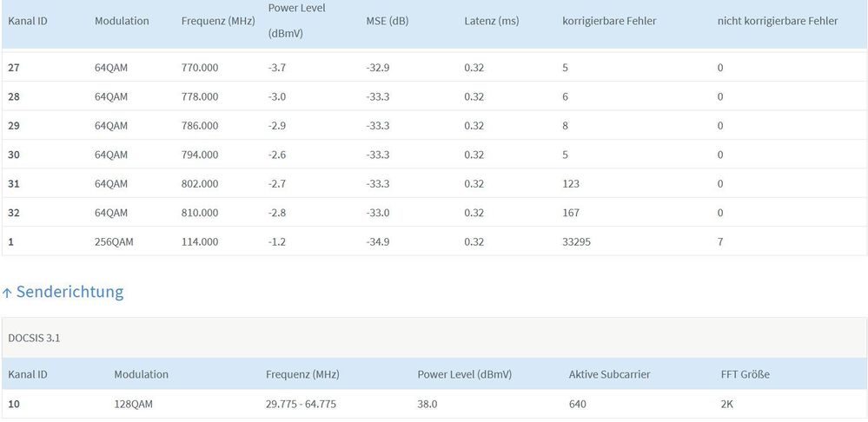Viewport: 868px width, 422px height.
Task: Select the DOCSIS 3.1 section label
Action: click(x=34, y=338)
